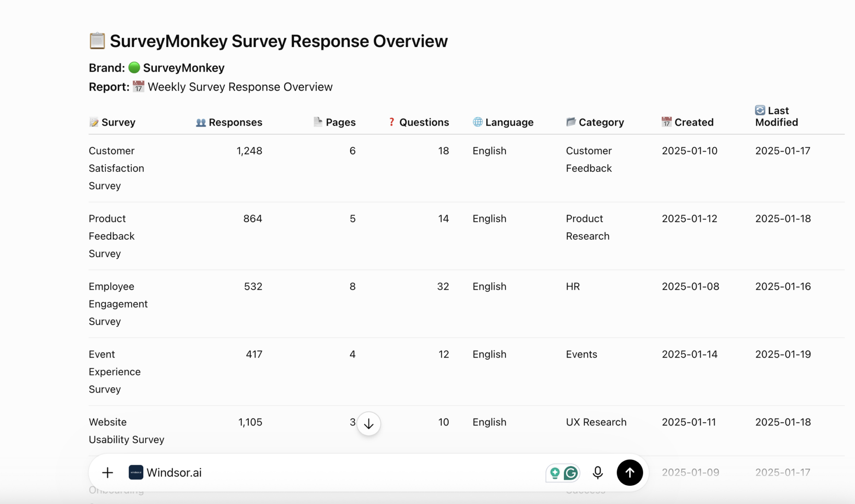Image resolution: width=855 pixels, height=504 pixels.
Task: Click the 864 responses value
Action: (x=253, y=219)
